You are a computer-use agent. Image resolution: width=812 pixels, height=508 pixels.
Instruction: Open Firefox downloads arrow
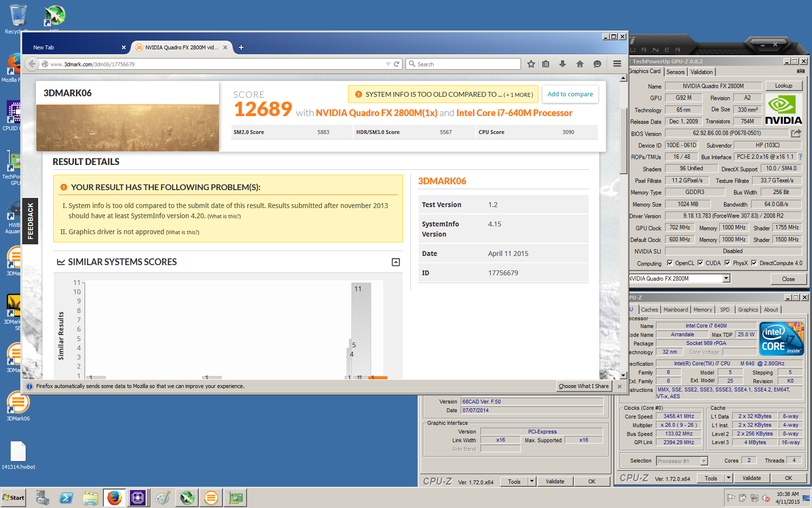563,64
